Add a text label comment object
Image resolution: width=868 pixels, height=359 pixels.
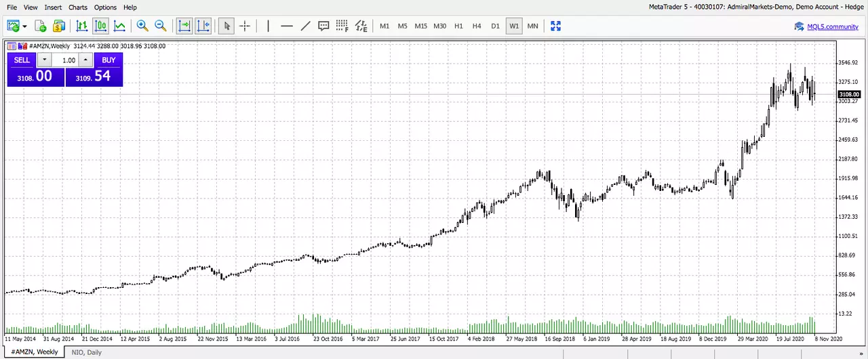(x=323, y=26)
